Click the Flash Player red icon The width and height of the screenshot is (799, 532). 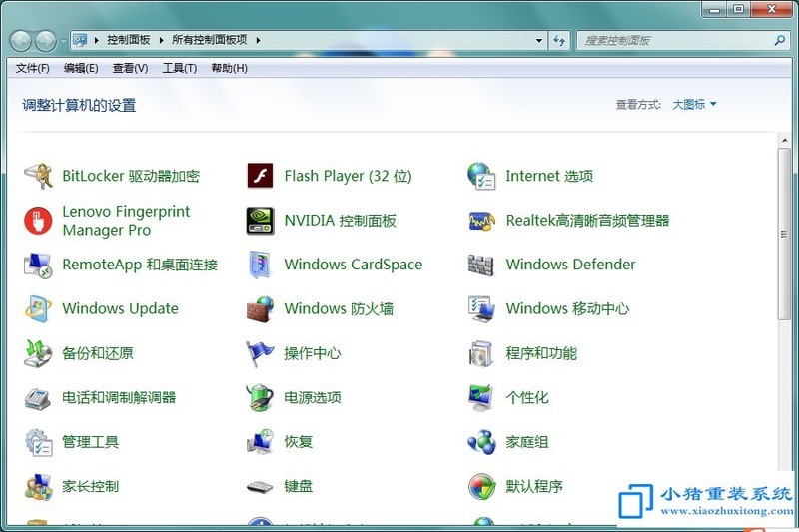260,176
